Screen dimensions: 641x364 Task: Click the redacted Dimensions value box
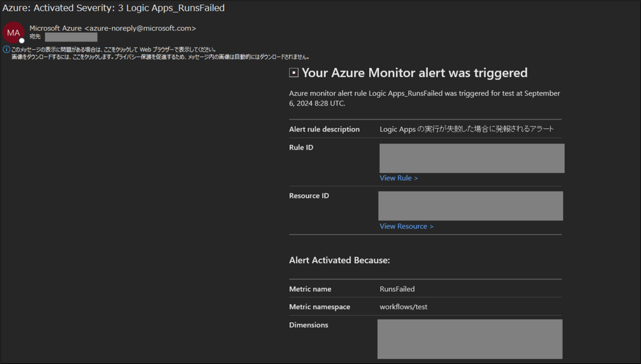click(470, 339)
